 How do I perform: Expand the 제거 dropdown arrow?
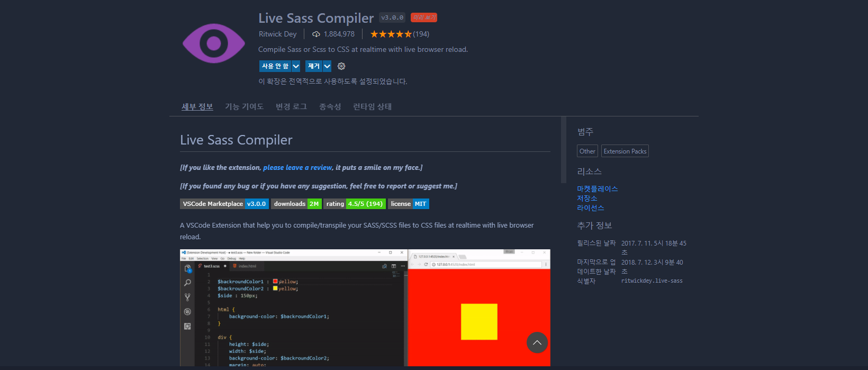tap(327, 66)
